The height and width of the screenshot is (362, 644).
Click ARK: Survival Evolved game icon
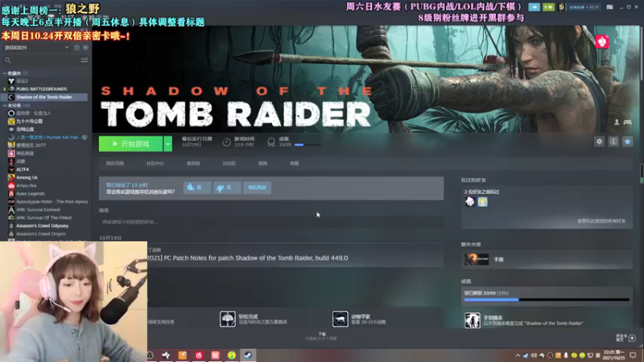tap(11, 210)
